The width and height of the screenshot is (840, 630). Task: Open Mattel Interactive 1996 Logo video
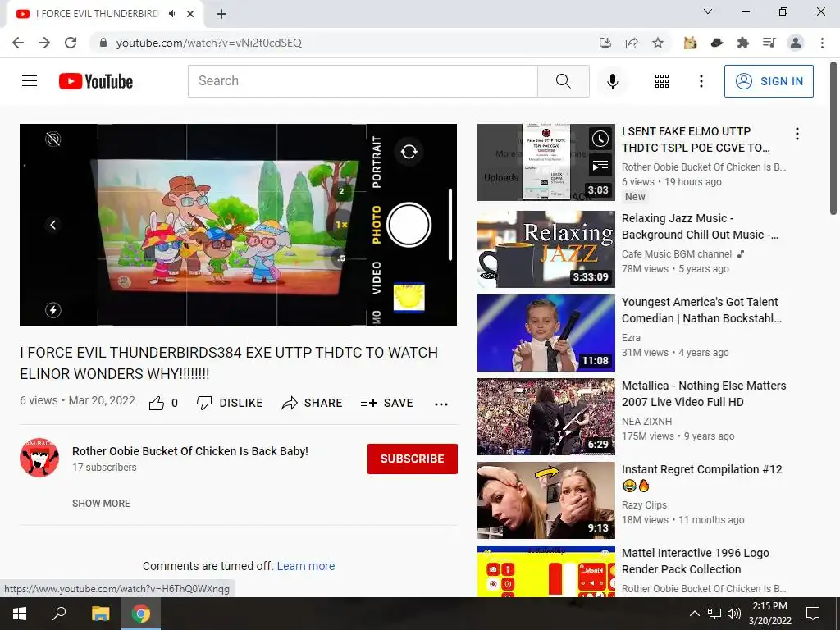pos(696,561)
